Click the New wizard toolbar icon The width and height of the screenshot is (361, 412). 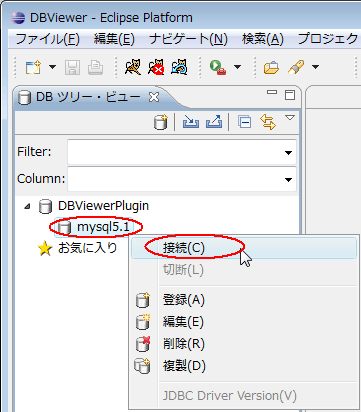[x=33, y=67]
